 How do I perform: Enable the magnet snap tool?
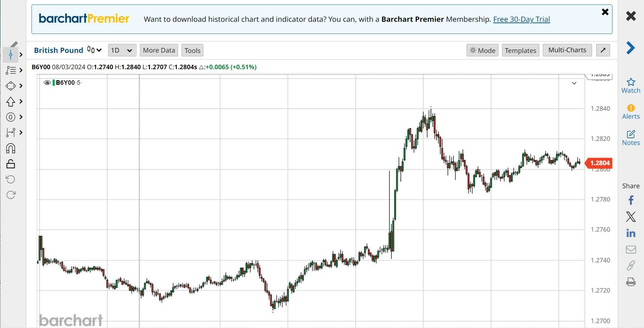11,148
